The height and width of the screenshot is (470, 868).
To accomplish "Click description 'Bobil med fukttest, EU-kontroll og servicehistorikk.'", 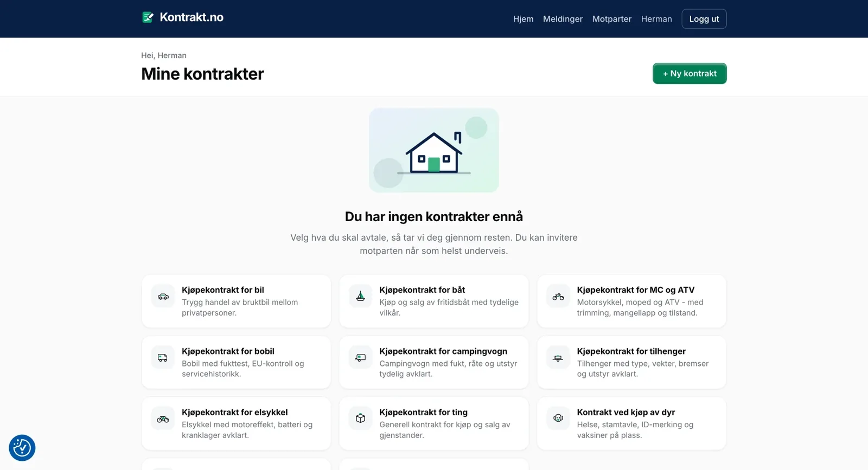I will [x=243, y=369].
